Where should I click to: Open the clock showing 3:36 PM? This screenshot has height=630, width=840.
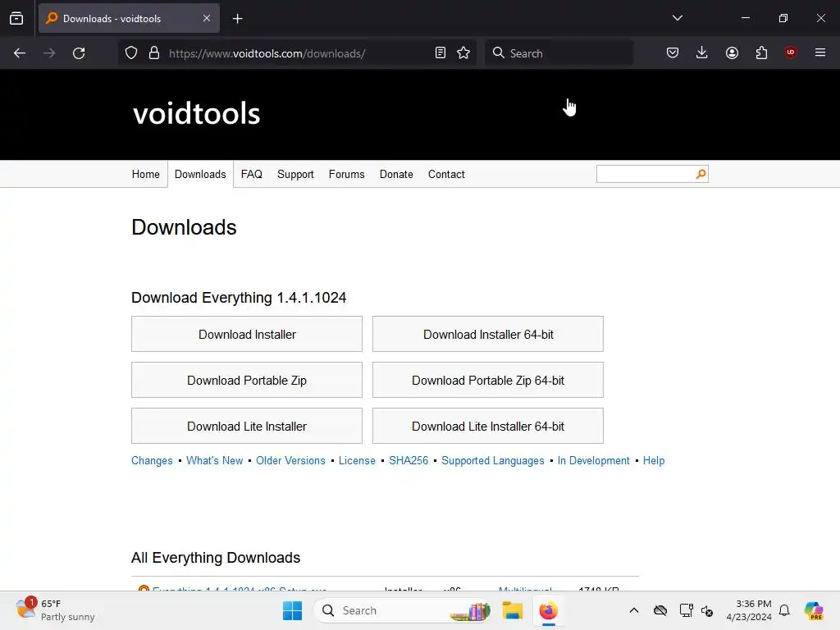point(749,610)
